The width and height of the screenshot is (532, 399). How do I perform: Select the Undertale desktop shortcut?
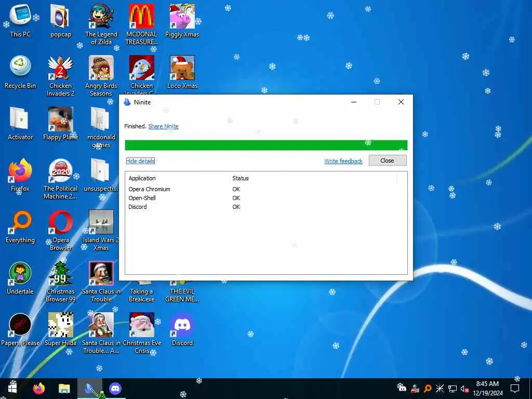point(20,278)
